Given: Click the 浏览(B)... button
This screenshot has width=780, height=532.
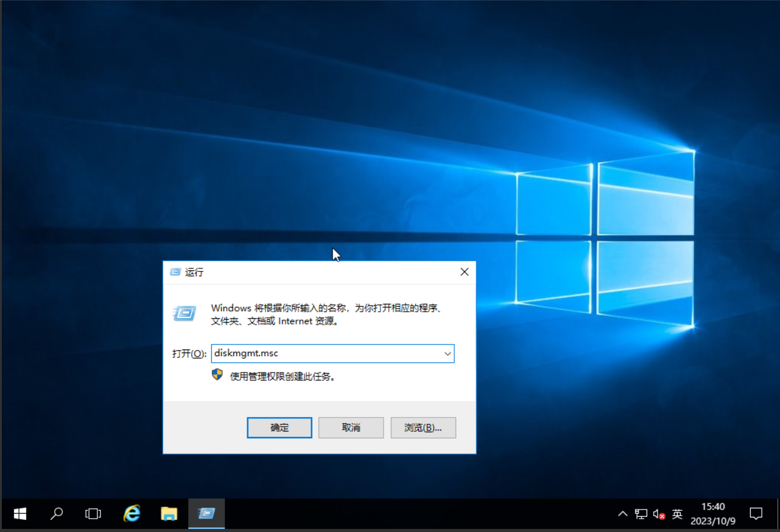Looking at the screenshot, I should tap(423, 427).
